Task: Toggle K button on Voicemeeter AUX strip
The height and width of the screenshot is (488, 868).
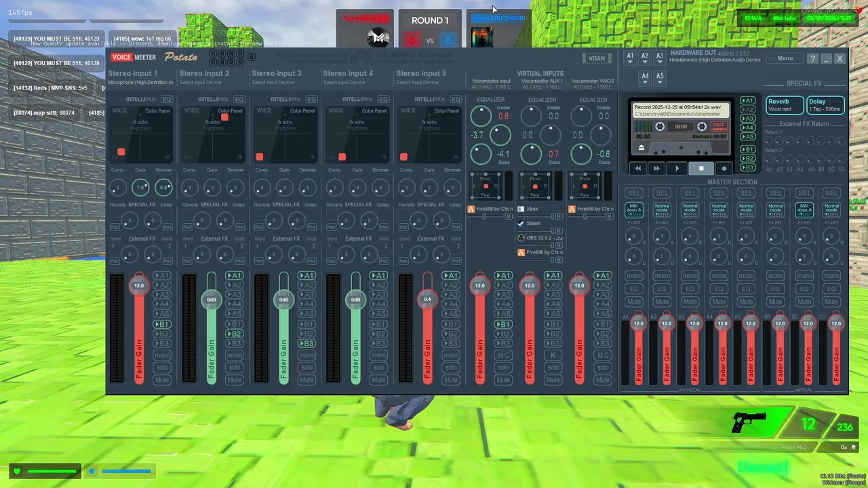Action: pos(553,355)
